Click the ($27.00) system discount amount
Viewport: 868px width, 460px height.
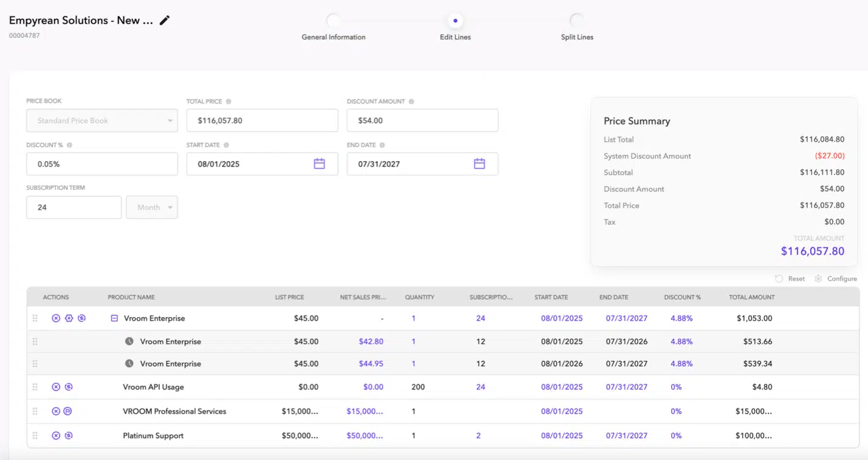click(x=830, y=156)
